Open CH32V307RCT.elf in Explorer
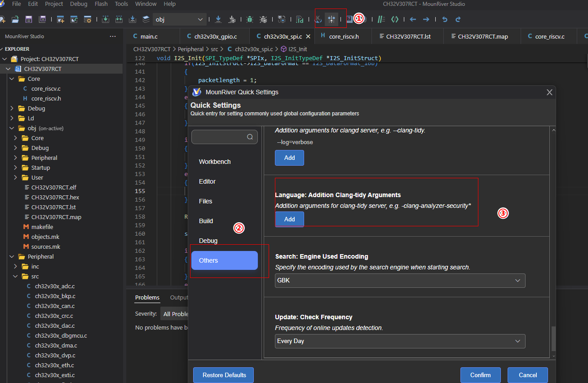Screen dimensions: 588x383 [53, 187]
